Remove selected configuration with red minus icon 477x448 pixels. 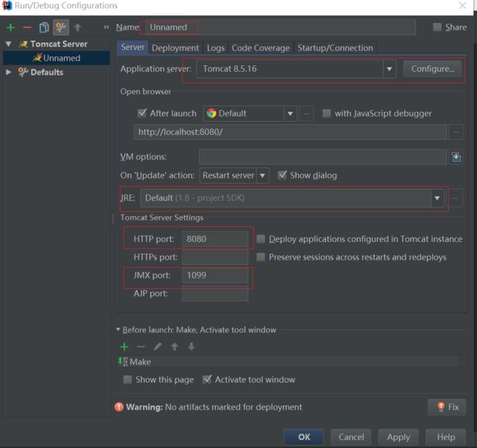coord(27,28)
